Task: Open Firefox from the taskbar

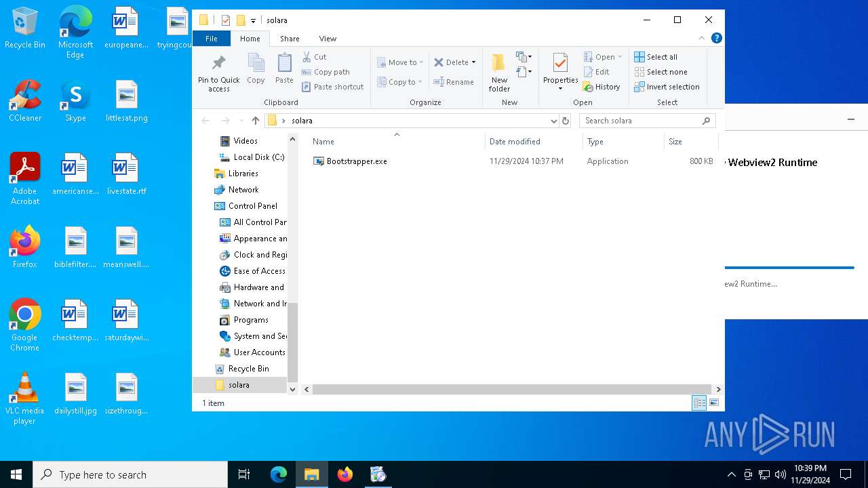Action: pyautogui.click(x=345, y=474)
